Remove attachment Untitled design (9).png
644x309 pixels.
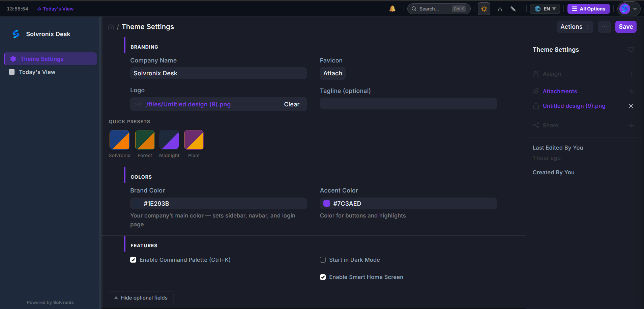pyautogui.click(x=631, y=106)
